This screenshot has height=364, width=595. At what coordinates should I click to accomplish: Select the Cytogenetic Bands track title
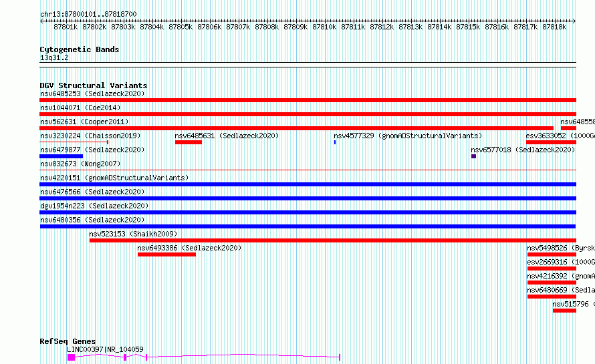click(x=80, y=49)
